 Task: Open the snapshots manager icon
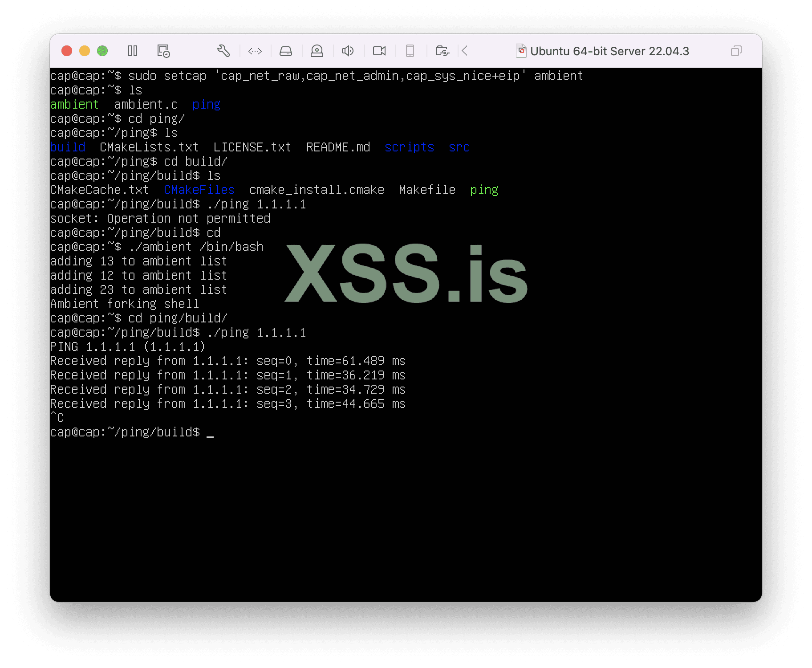point(163,51)
